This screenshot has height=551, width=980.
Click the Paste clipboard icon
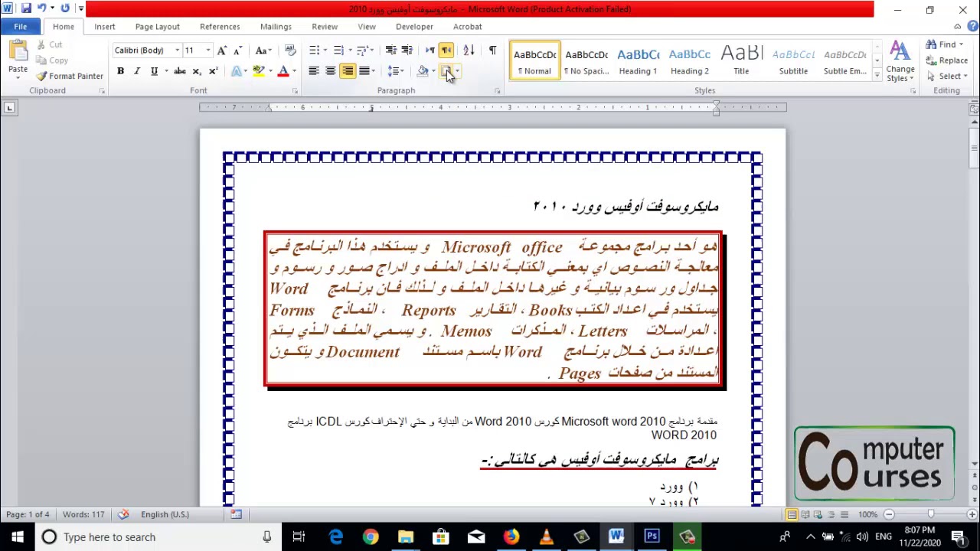tap(18, 51)
